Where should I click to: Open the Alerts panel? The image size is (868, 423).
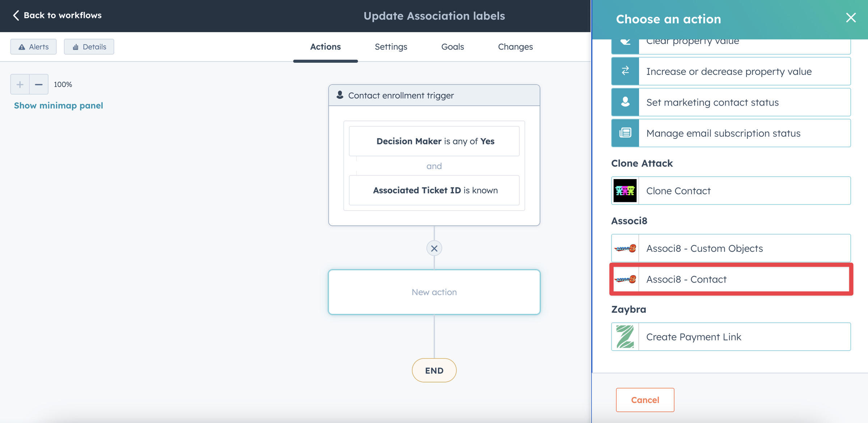point(33,46)
